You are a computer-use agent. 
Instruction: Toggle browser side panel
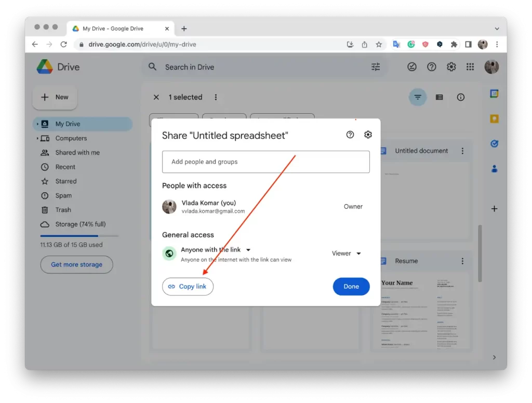(x=469, y=45)
